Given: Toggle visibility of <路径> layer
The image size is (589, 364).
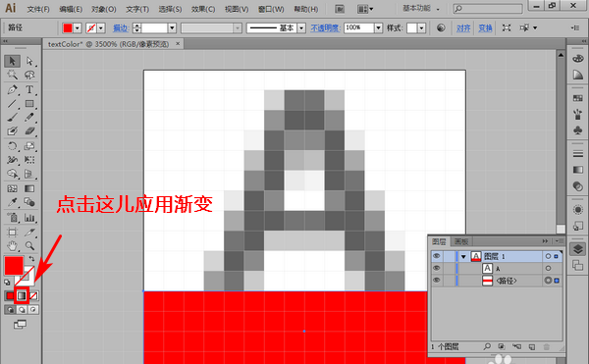Looking at the screenshot, I should click(436, 281).
